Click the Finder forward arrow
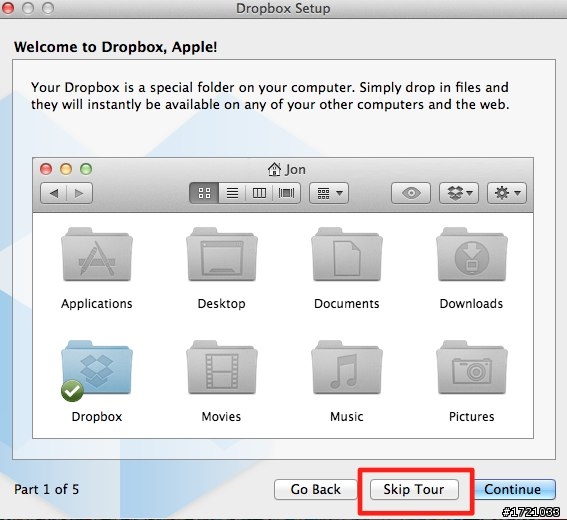The height and width of the screenshot is (520, 567). pyautogui.click(x=80, y=193)
